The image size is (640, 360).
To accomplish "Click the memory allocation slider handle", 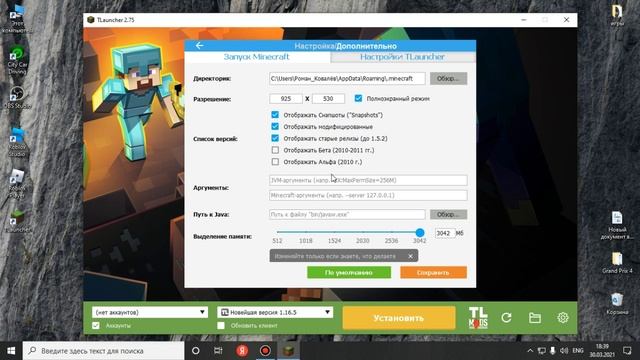I will pos(420,233).
